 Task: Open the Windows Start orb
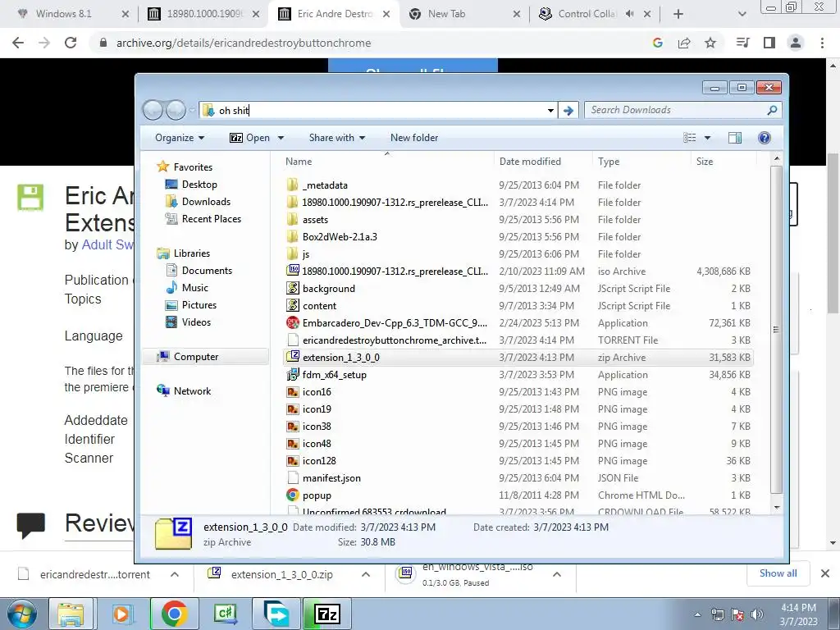(x=21, y=614)
